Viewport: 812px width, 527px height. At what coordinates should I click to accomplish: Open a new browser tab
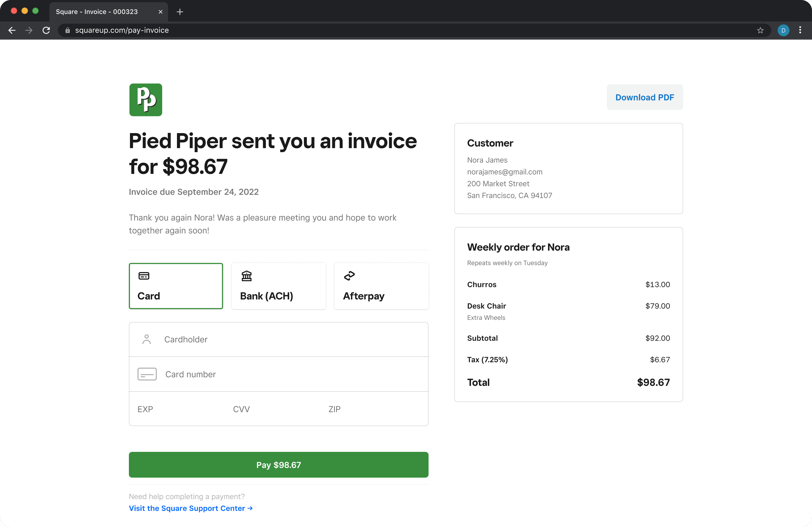[x=180, y=12]
